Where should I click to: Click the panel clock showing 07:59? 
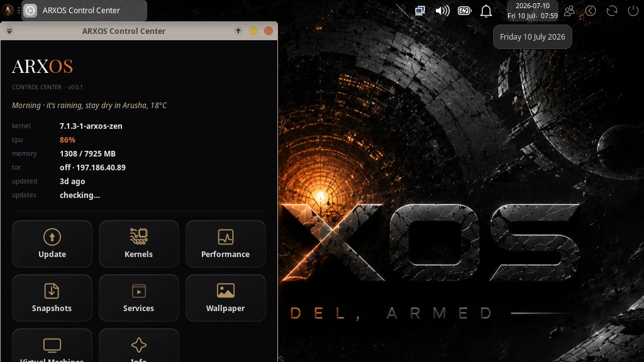pyautogui.click(x=532, y=11)
